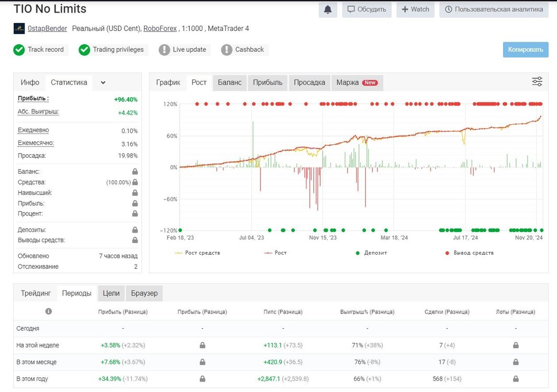
Task: Click the Track record green checkmark
Action: 19,50
